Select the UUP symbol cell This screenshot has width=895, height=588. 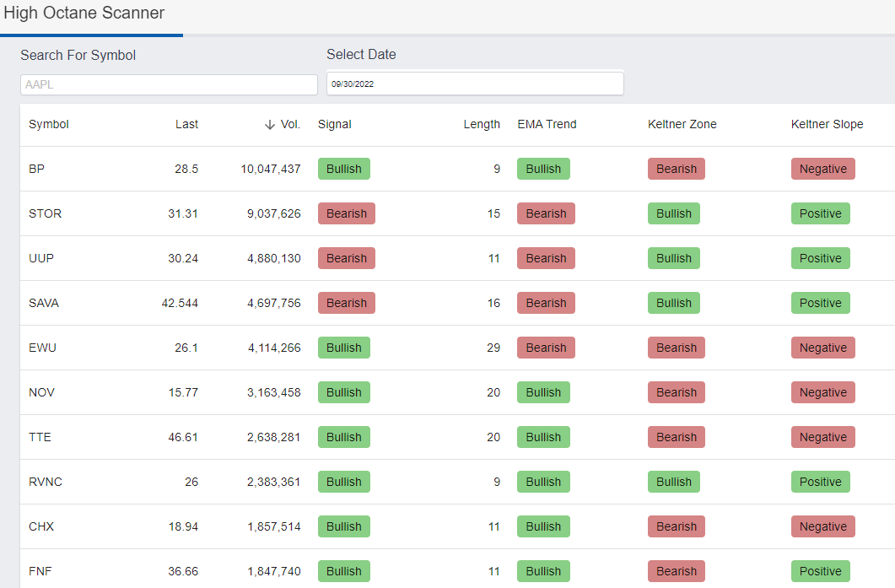click(x=41, y=258)
